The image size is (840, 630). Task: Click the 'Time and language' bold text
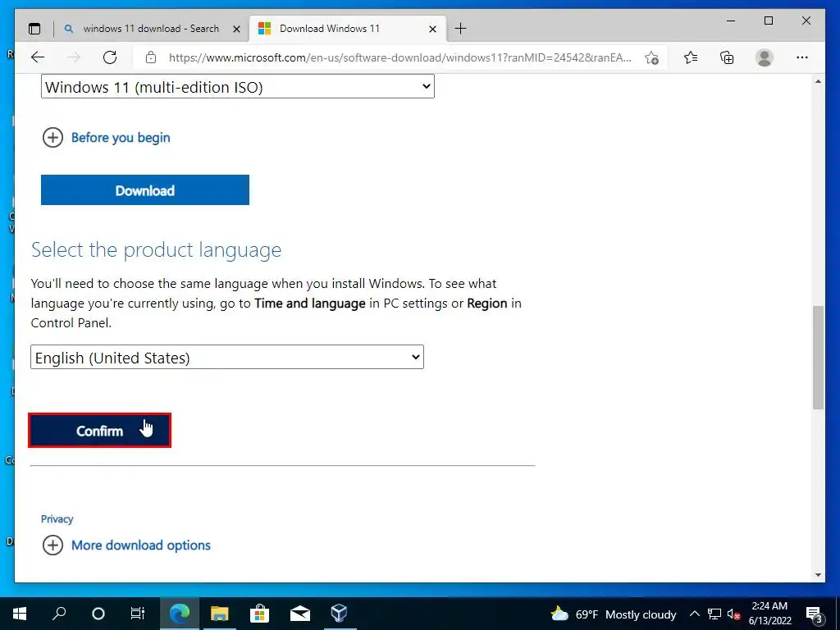(x=309, y=304)
